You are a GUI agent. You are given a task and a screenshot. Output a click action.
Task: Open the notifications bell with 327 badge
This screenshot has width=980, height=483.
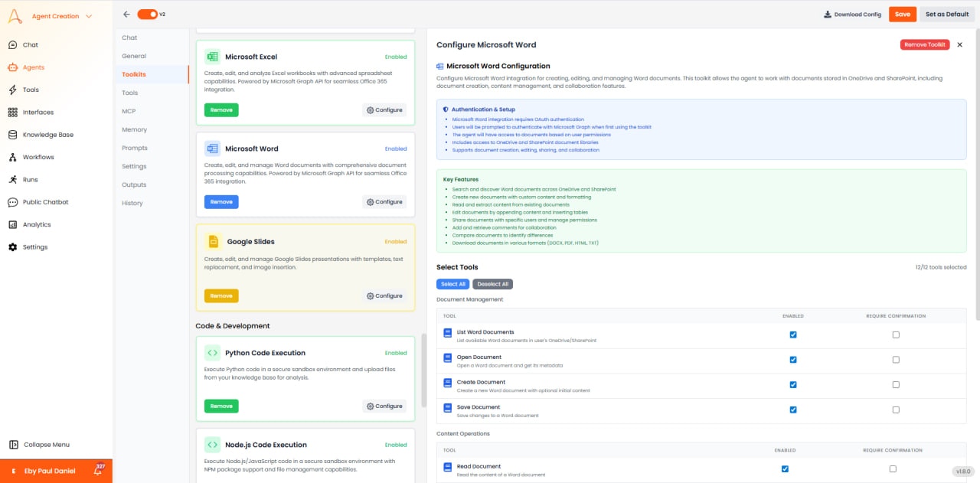point(97,470)
